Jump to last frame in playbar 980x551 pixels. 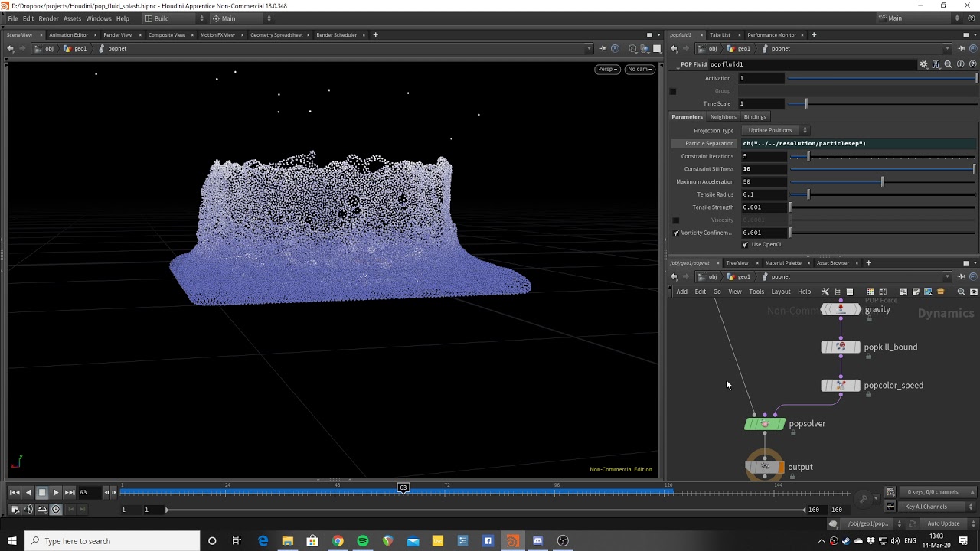(70, 492)
